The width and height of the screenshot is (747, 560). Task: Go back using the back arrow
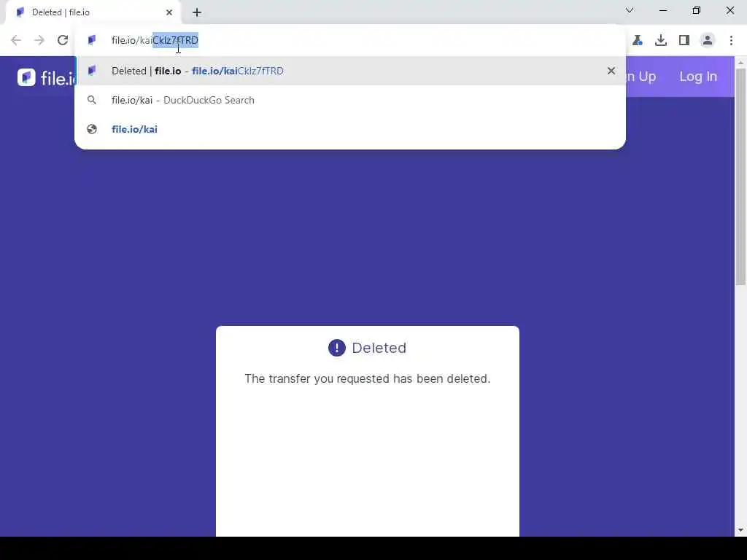(16, 40)
